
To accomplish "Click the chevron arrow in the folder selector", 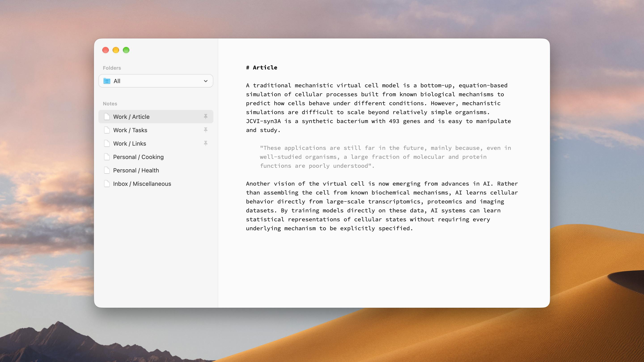I will point(205,81).
